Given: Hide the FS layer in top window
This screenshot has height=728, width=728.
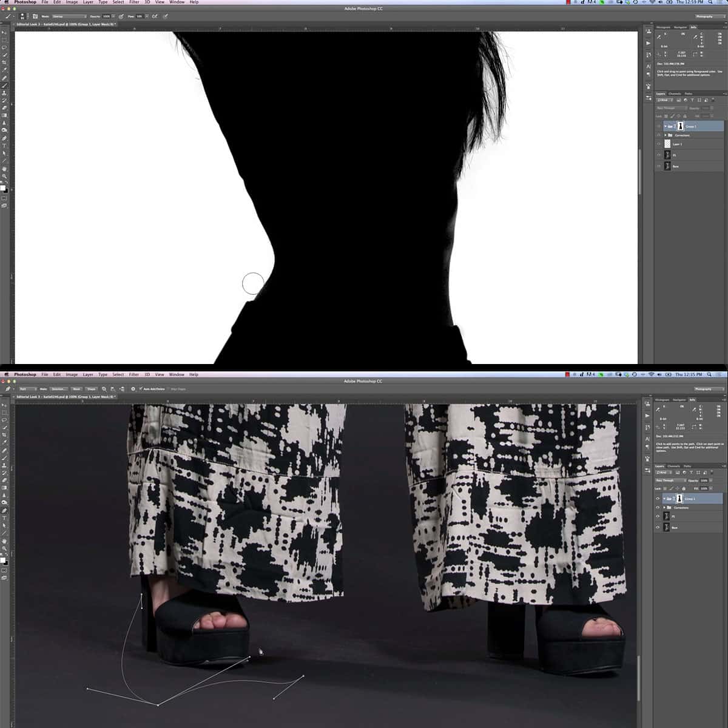Looking at the screenshot, I should (658, 155).
